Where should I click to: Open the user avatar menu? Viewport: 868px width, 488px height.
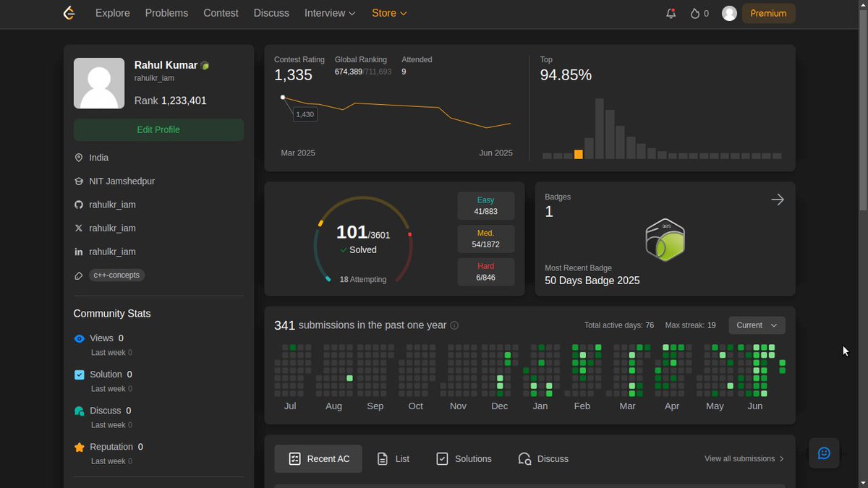pos(729,13)
